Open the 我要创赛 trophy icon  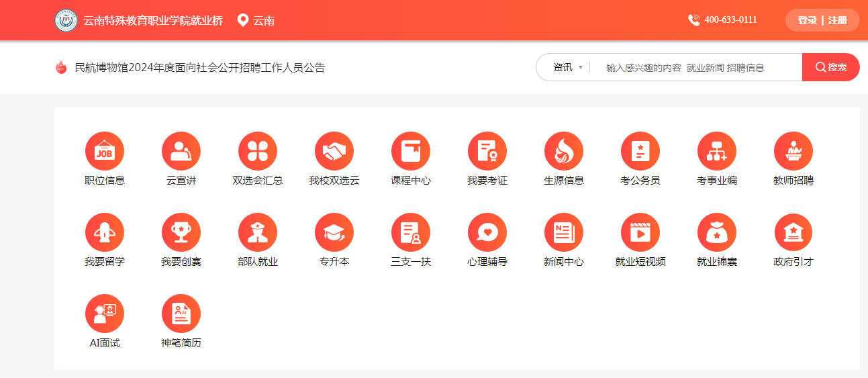point(181,232)
